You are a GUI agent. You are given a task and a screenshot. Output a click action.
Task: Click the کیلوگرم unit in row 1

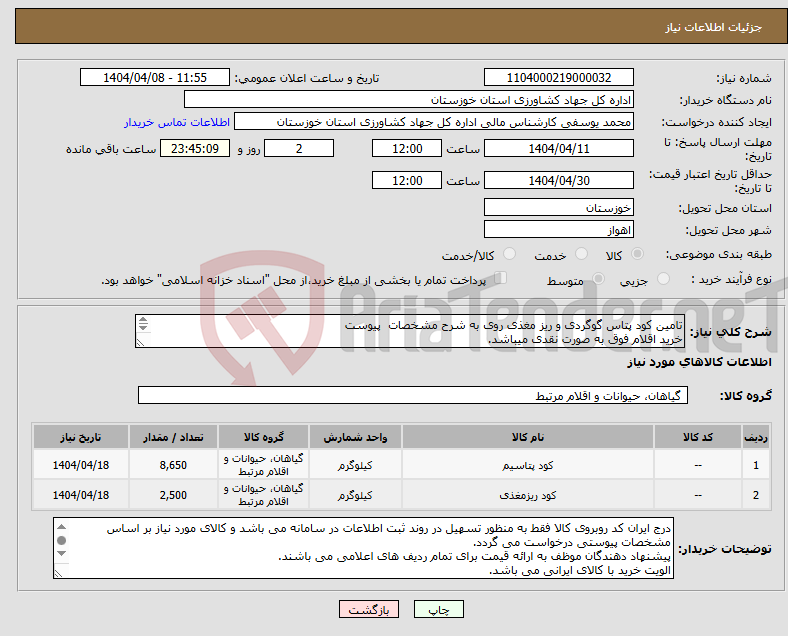pyautogui.click(x=355, y=465)
